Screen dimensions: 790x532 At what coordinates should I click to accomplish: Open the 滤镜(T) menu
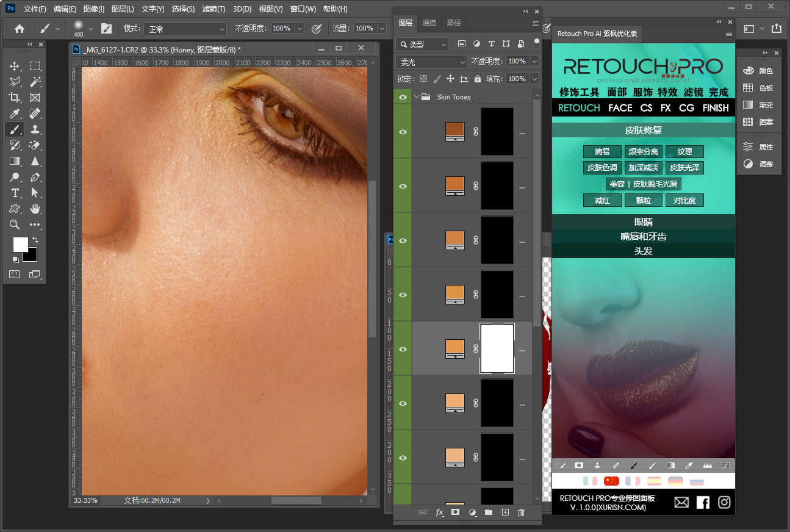pos(214,9)
